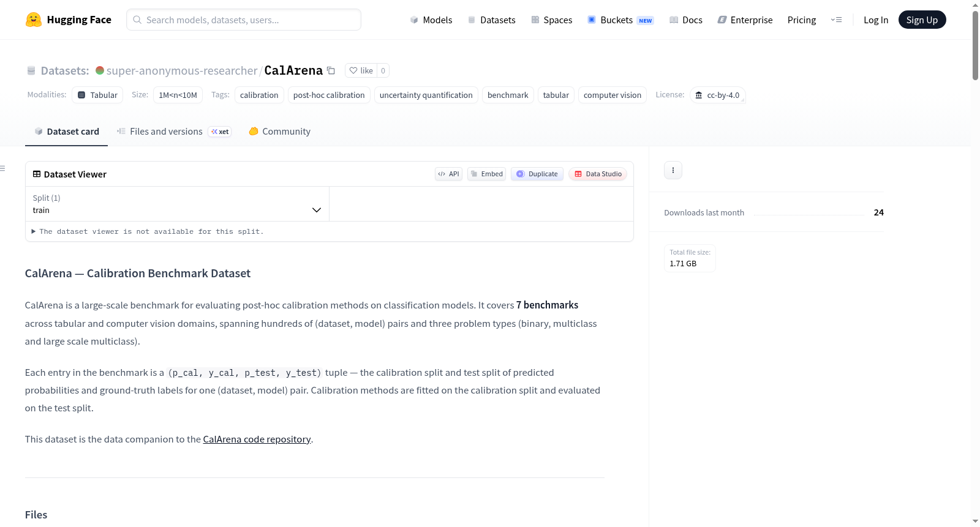Viewport: 980px width, 527px height.
Task: Open Spaces from the navigation bar
Action: pyautogui.click(x=552, y=20)
